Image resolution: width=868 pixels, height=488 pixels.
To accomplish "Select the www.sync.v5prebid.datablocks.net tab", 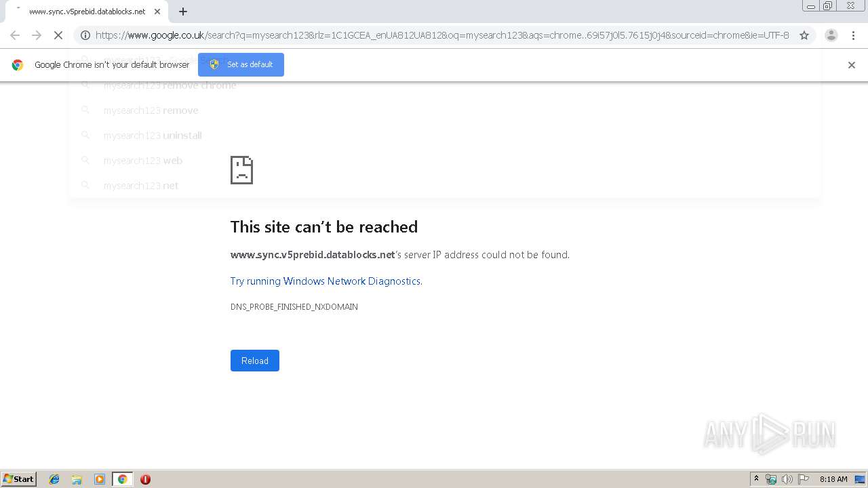I will [x=87, y=12].
